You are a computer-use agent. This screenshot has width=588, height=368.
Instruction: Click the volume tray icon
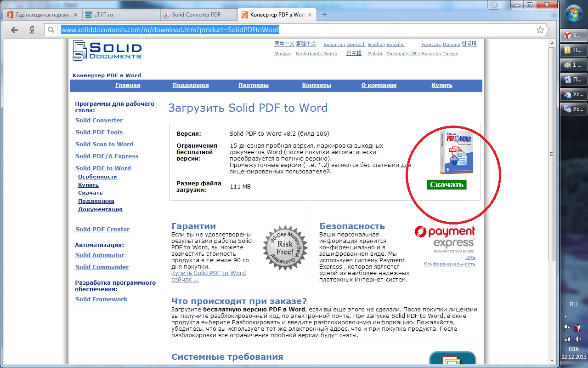click(577, 339)
